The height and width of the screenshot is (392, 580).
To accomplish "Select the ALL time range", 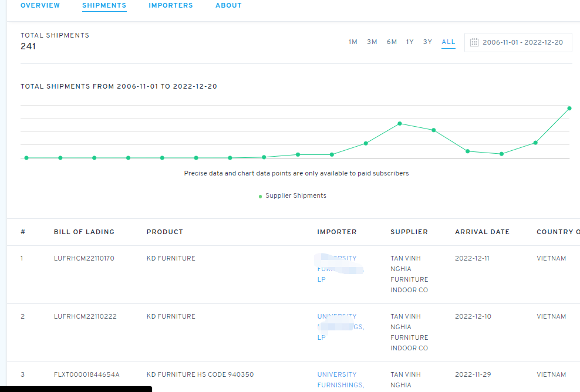I will tap(449, 42).
